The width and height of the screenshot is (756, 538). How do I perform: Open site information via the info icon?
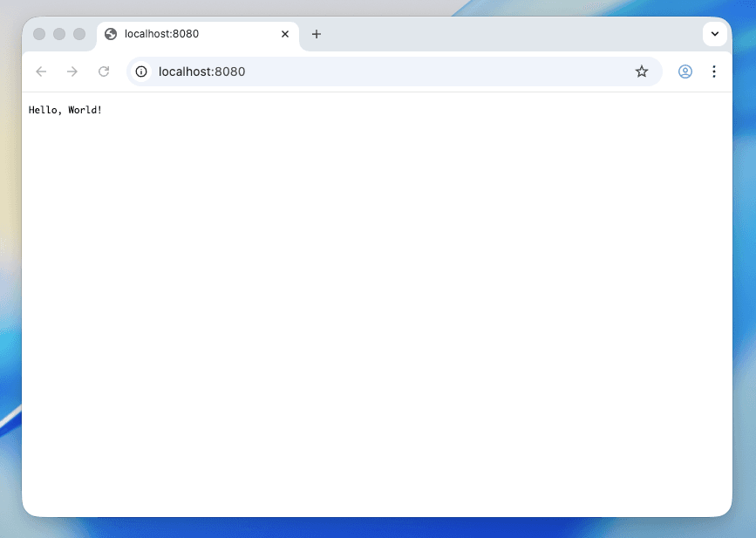(x=140, y=72)
